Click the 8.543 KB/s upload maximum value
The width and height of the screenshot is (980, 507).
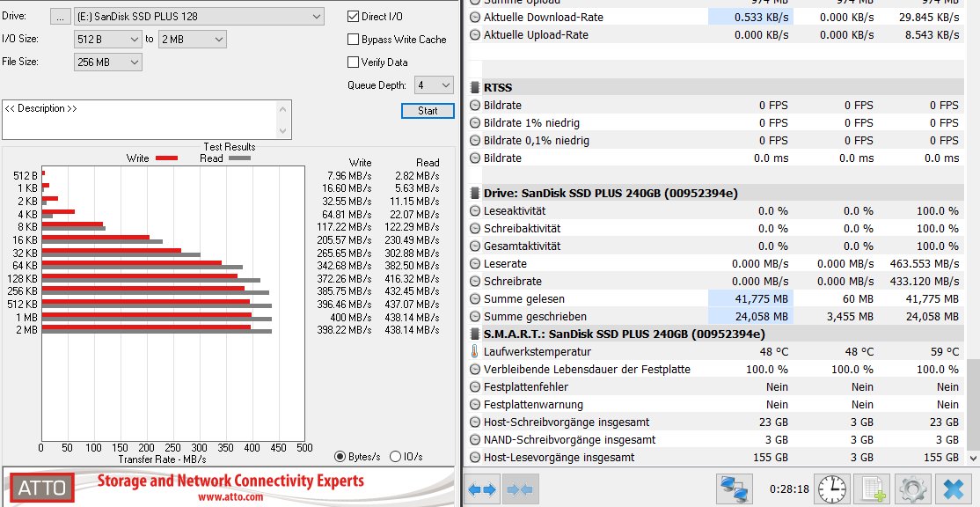click(x=932, y=35)
